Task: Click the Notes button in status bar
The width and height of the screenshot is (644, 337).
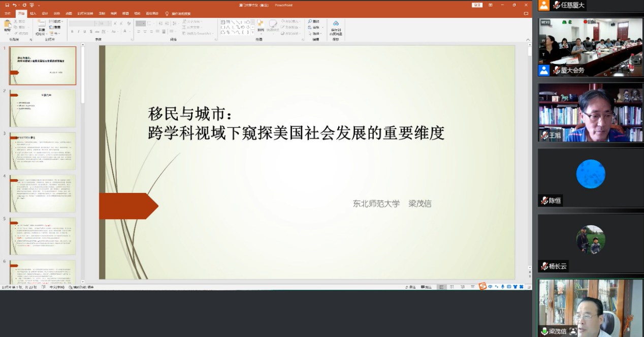Action: [410, 287]
